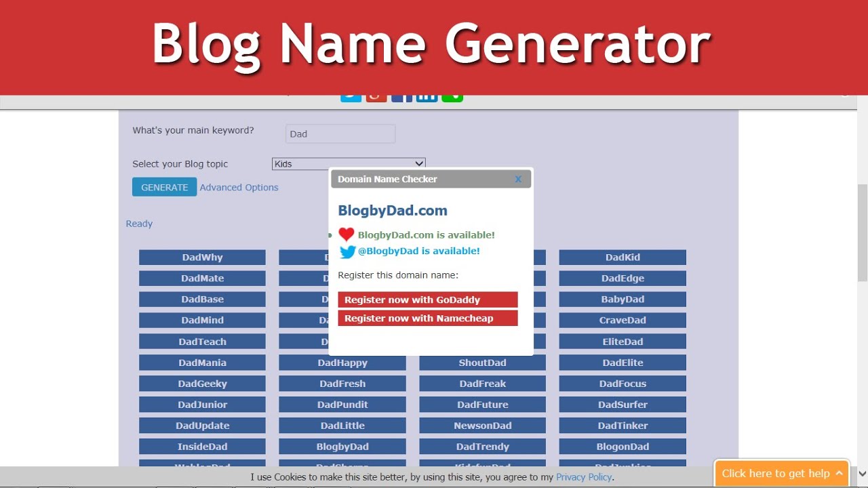Select the DadWhy name
The width and height of the screenshot is (868, 488).
click(x=202, y=258)
